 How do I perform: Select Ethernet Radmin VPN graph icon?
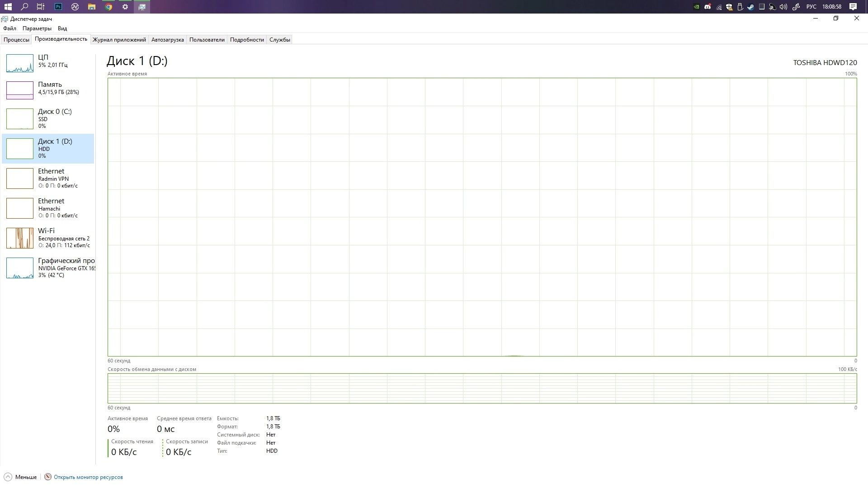pos(20,178)
